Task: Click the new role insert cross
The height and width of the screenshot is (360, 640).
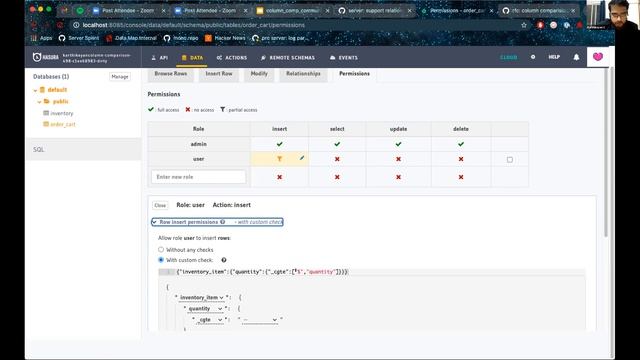Action: pos(280,177)
